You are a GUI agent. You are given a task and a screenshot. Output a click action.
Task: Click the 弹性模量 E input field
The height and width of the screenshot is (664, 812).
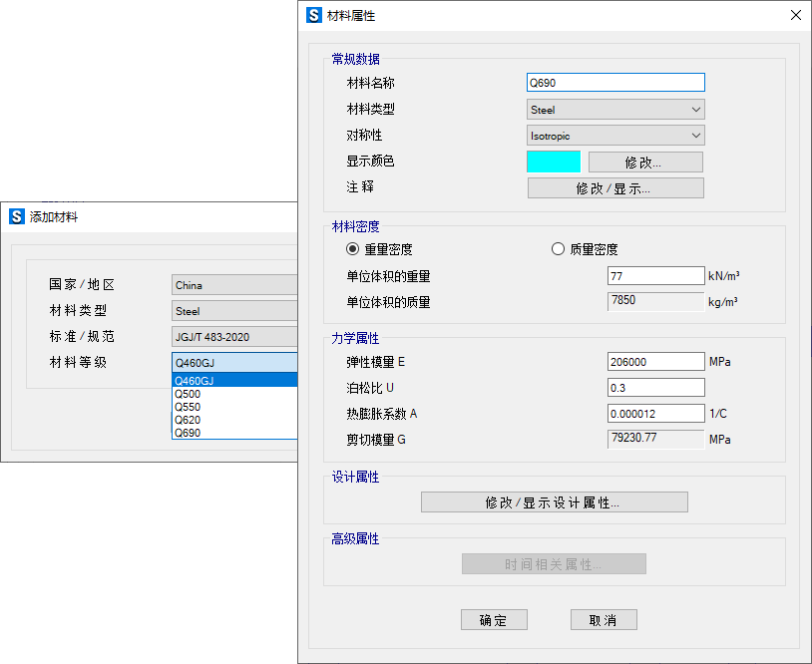point(655,362)
